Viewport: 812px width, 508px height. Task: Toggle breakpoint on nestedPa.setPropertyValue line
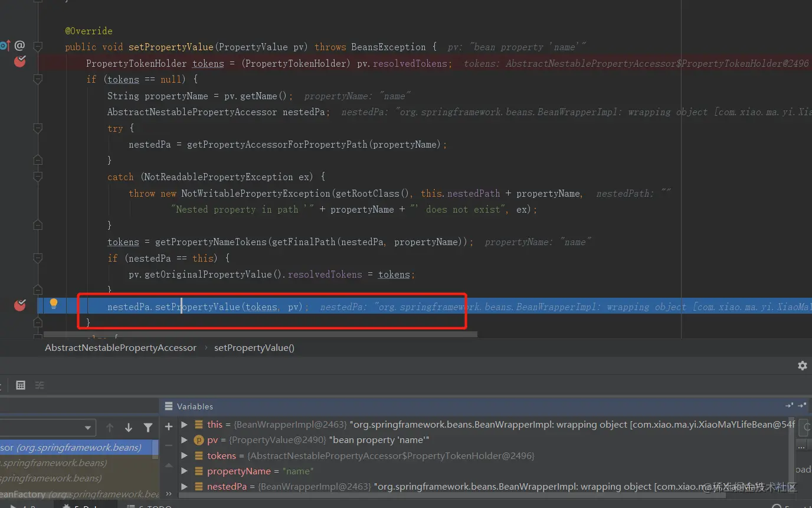(20, 305)
